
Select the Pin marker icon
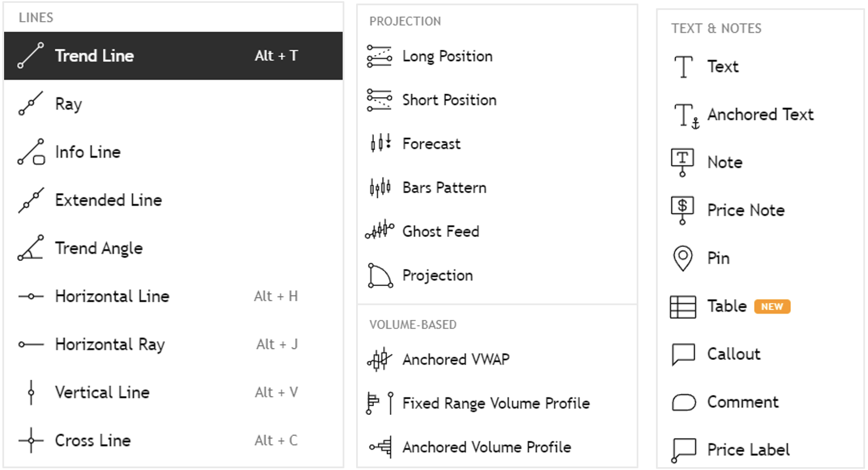[x=682, y=258]
